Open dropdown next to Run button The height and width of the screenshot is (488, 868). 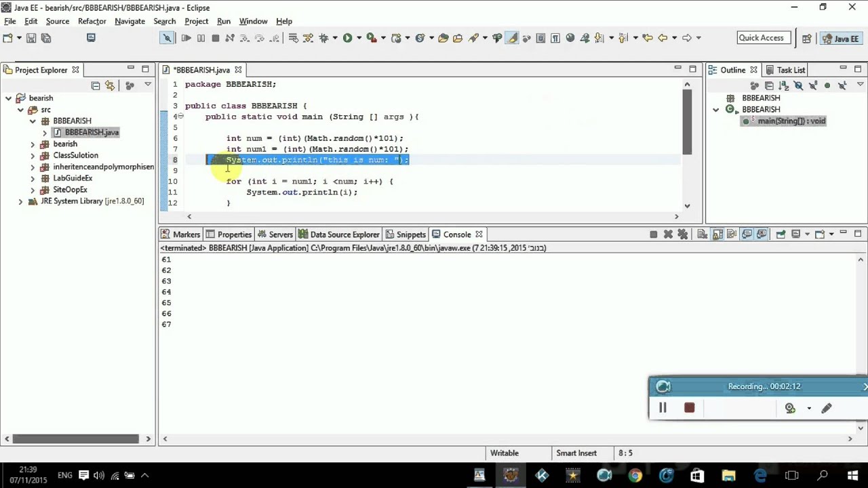coord(358,38)
